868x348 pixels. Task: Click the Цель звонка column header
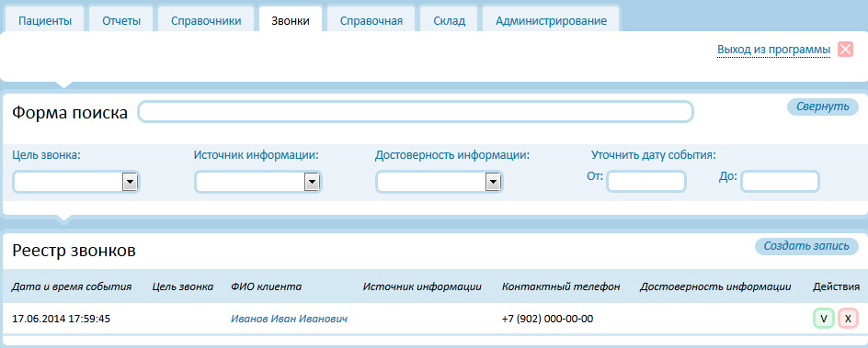tap(183, 286)
